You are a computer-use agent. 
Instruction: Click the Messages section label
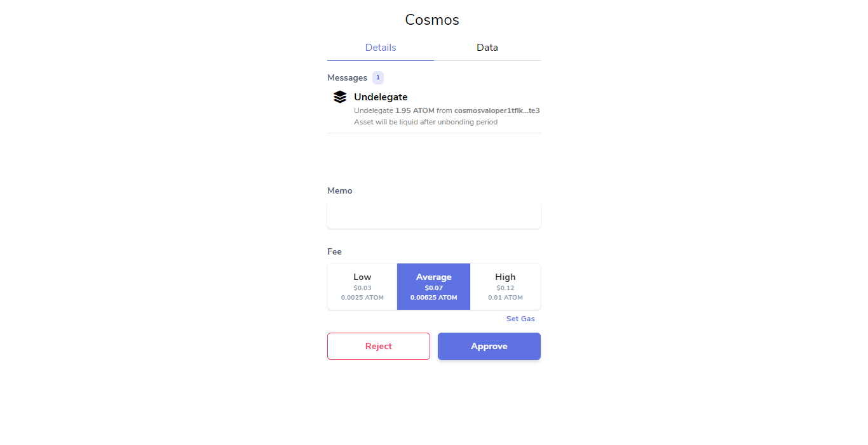pyautogui.click(x=347, y=77)
